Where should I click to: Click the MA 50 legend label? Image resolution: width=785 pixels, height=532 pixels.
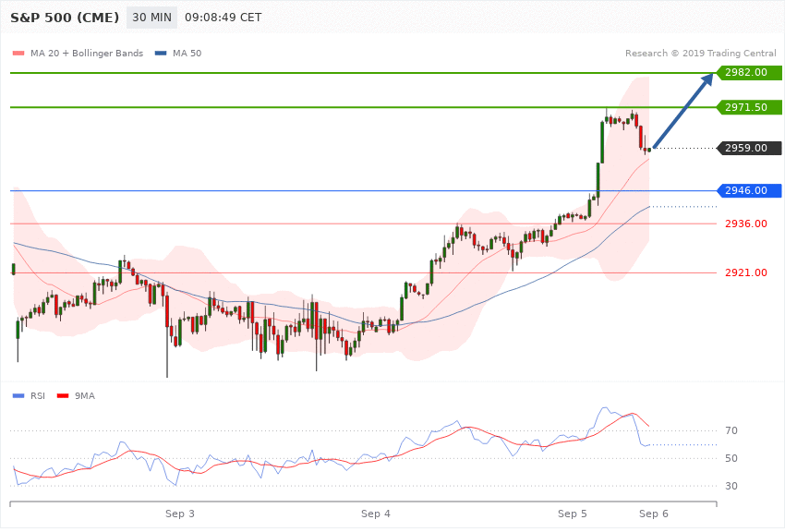pos(187,53)
